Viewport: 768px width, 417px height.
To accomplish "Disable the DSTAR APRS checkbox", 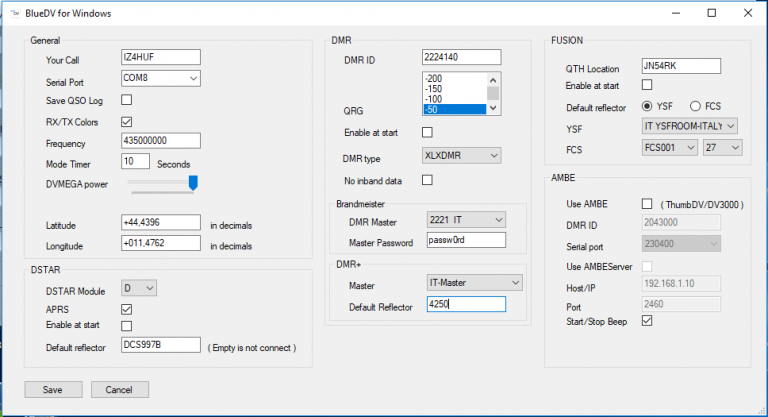I will [126, 309].
